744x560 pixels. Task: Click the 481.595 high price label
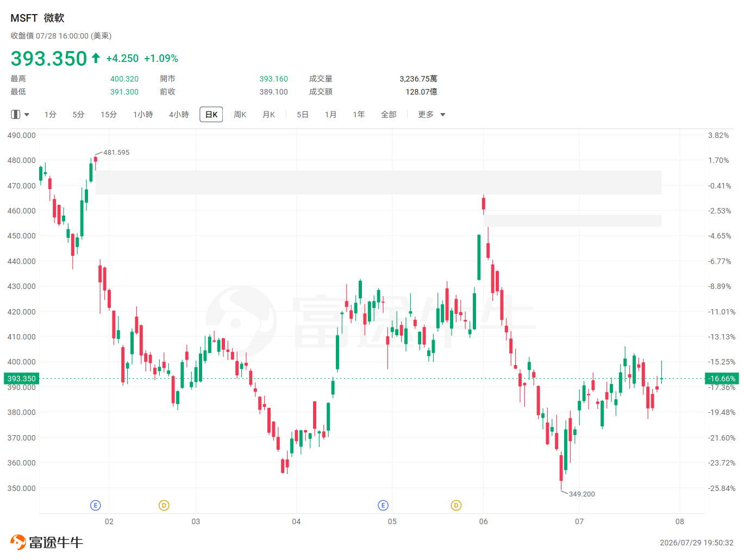click(x=116, y=153)
